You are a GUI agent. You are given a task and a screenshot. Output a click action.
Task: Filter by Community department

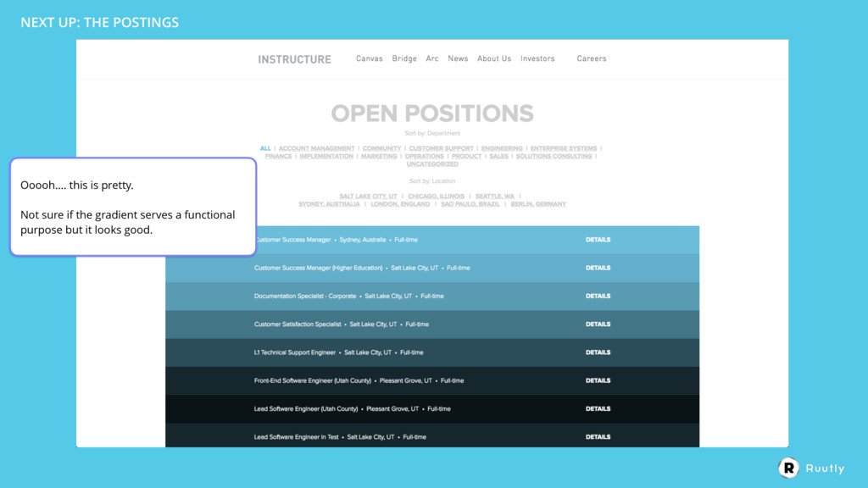(x=382, y=148)
